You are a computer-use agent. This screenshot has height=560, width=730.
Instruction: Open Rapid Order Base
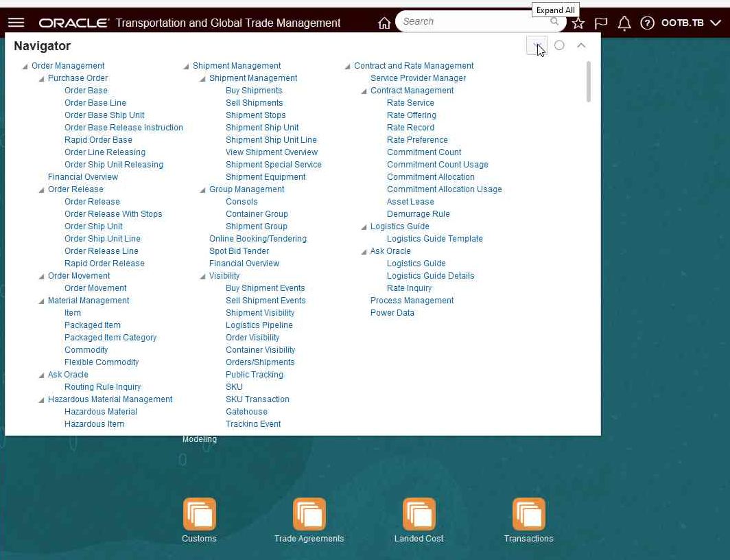pos(98,139)
